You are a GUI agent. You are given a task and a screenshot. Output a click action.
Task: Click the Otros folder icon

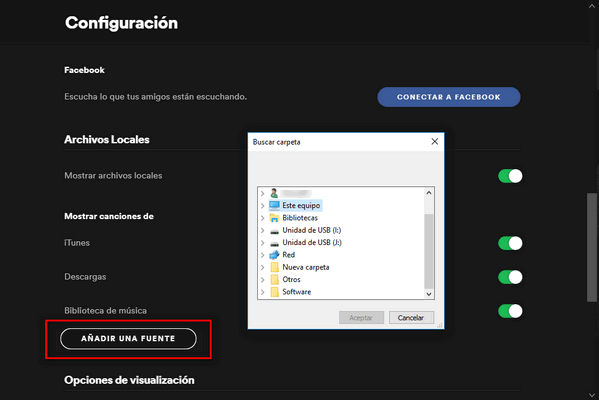tap(274, 279)
